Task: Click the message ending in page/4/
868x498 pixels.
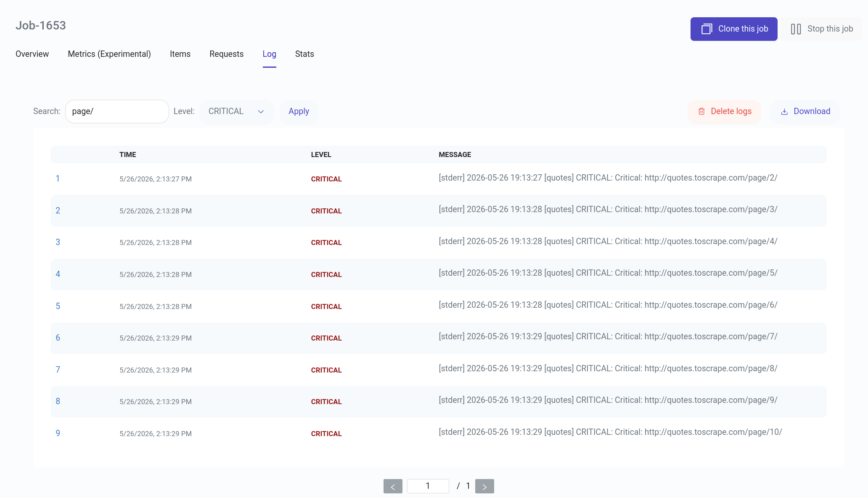Action: tap(608, 241)
